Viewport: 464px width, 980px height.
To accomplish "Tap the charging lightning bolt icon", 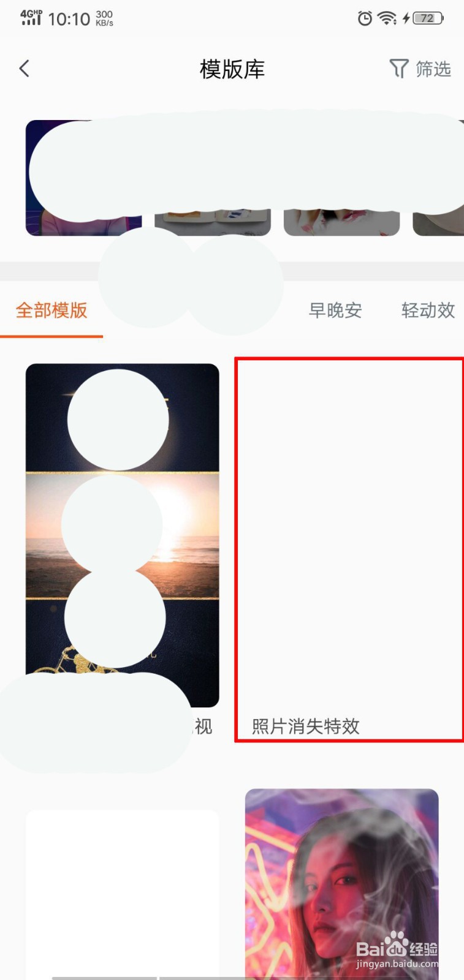I will click(x=406, y=18).
